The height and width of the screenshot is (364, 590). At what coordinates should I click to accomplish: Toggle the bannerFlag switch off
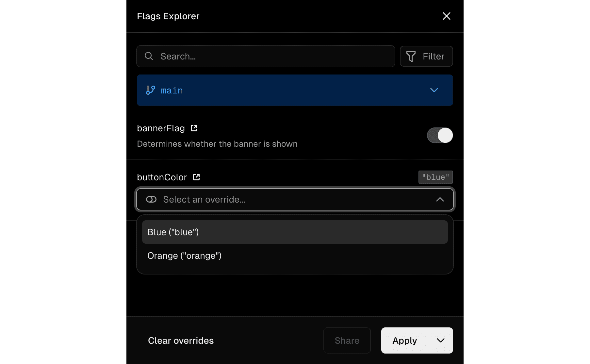[x=440, y=135]
